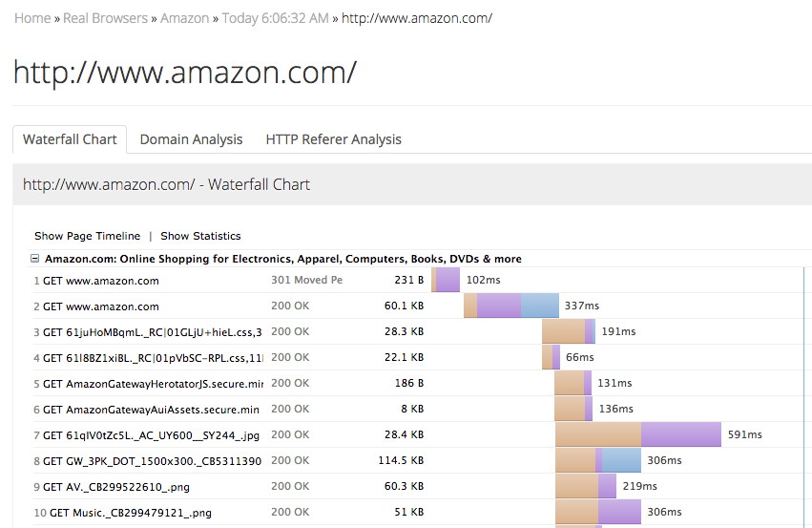The height and width of the screenshot is (528, 812).
Task: Select request 2 GET www.amazon.com row
Action: click(x=100, y=306)
